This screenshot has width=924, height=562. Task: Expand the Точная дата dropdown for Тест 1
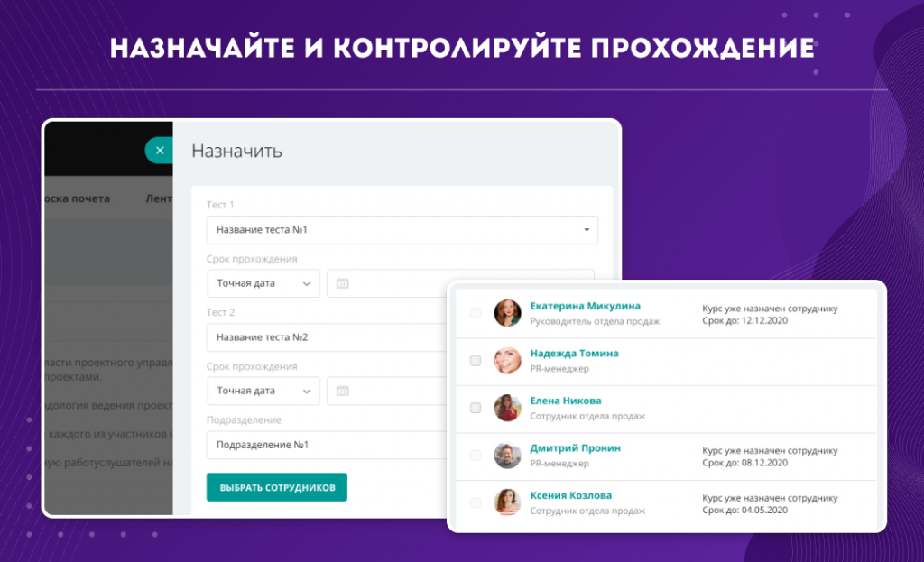pyautogui.click(x=263, y=283)
